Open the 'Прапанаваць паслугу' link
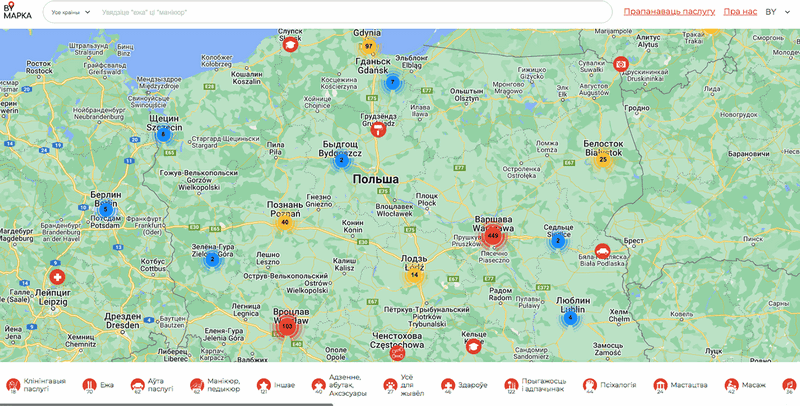The image size is (800, 406). [669, 12]
